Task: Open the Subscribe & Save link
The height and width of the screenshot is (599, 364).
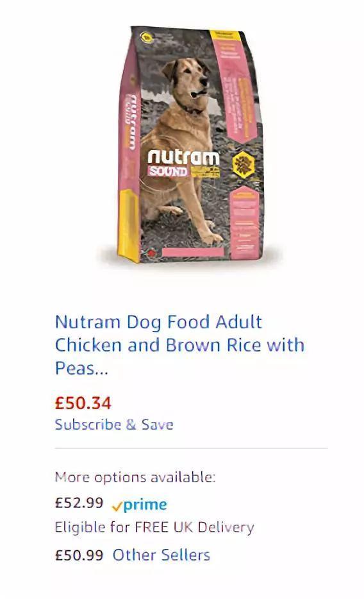Action: click(114, 425)
